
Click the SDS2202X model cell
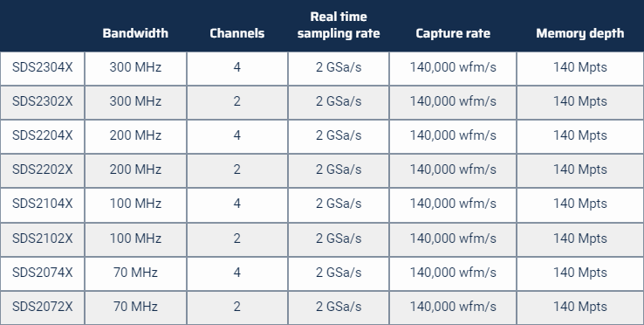click(x=42, y=169)
